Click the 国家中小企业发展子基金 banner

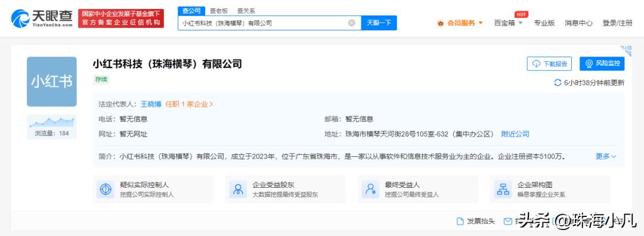[x=121, y=18]
